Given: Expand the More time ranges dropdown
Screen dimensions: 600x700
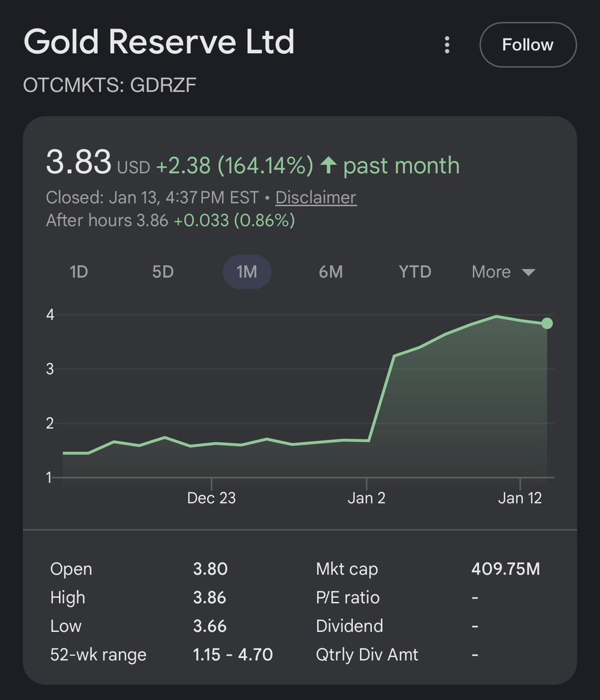Looking at the screenshot, I should click(x=503, y=272).
